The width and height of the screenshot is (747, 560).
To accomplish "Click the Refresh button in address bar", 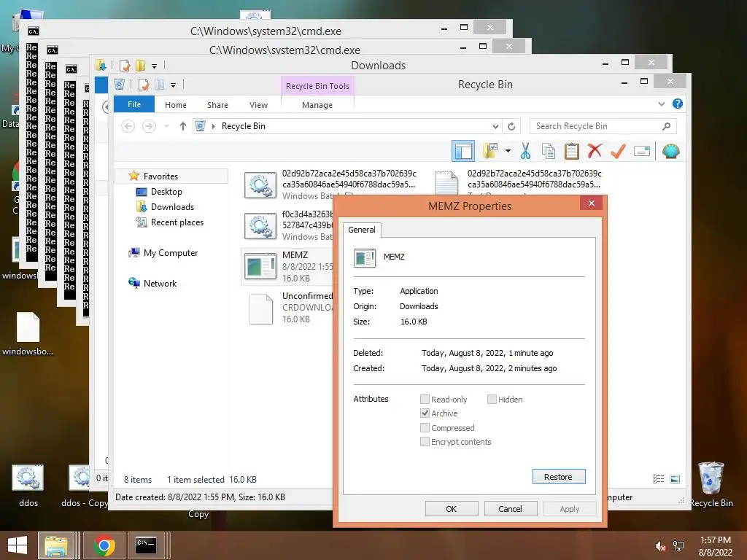I will (511, 126).
